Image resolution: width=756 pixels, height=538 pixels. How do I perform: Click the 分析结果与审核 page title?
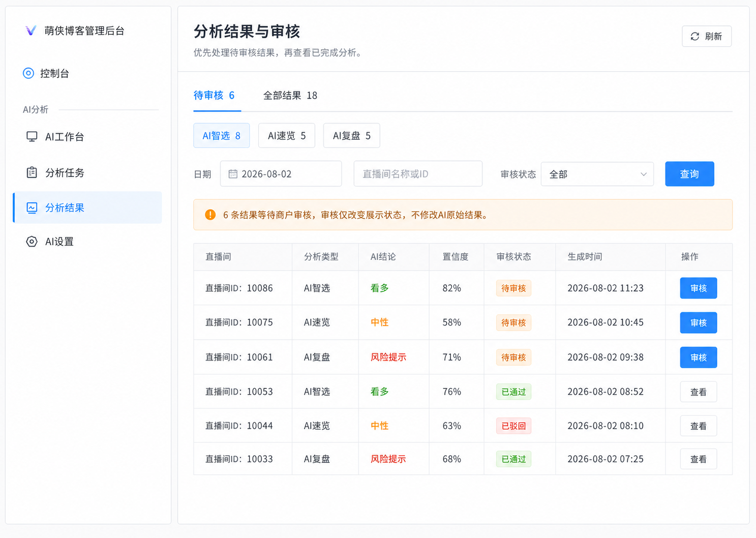point(247,32)
